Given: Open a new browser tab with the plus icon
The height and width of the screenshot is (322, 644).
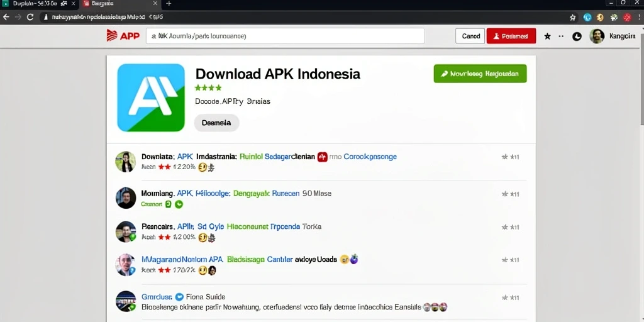Looking at the screenshot, I should (169, 4).
